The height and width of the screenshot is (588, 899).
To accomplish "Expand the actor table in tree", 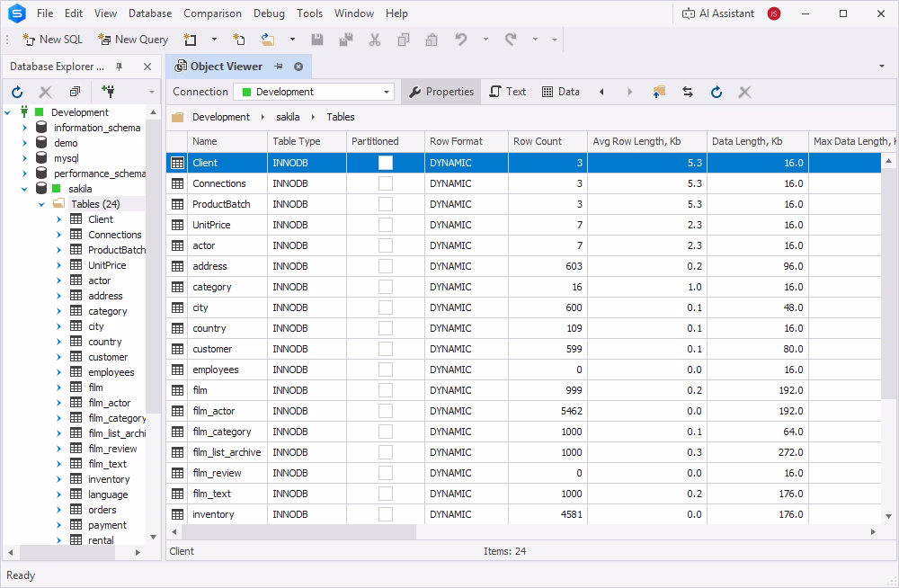I will pyautogui.click(x=58, y=281).
